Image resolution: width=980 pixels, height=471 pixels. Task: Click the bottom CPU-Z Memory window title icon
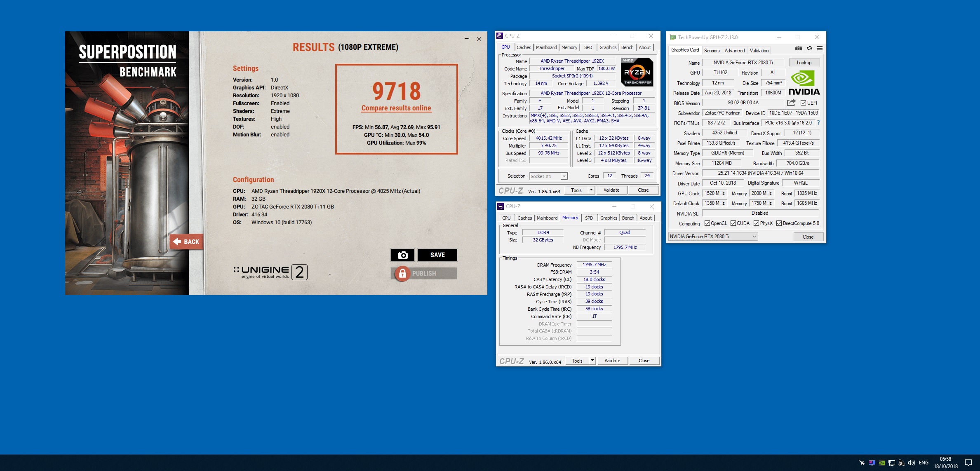501,206
